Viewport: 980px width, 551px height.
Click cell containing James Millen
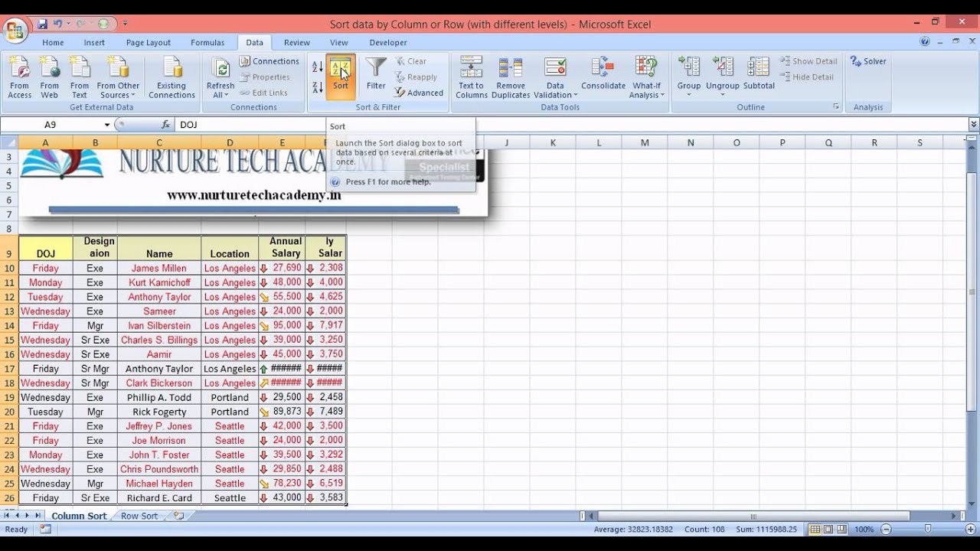pos(159,268)
